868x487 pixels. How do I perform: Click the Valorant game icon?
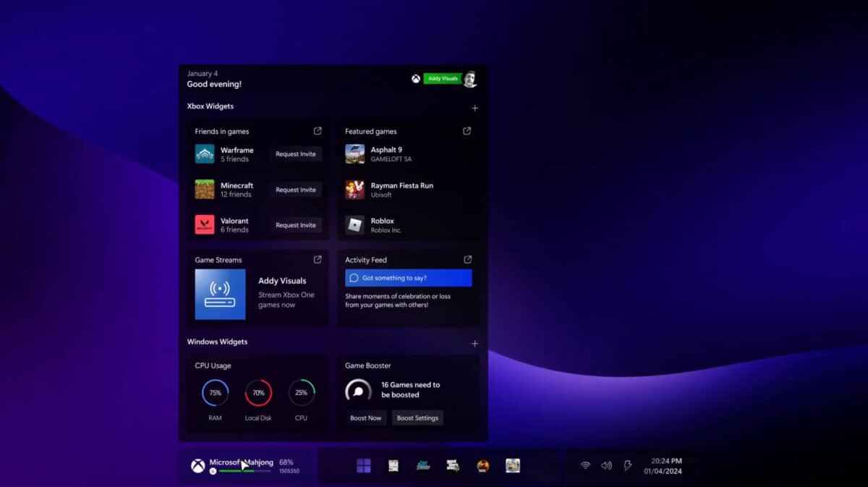203,225
